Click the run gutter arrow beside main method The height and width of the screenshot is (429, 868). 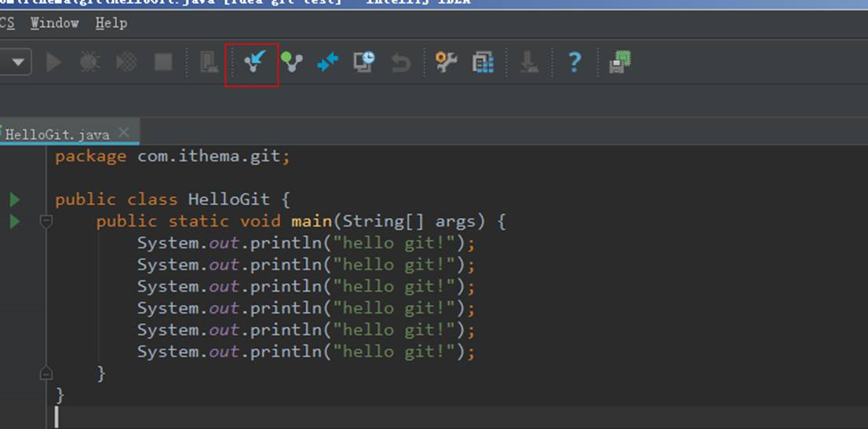14,222
